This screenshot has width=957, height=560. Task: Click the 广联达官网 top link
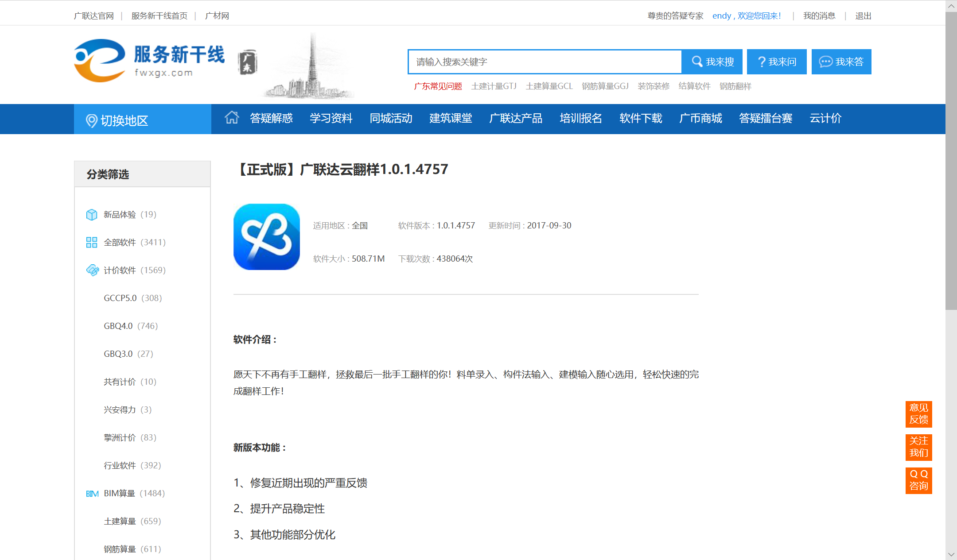pyautogui.click(x=93, y=16)
